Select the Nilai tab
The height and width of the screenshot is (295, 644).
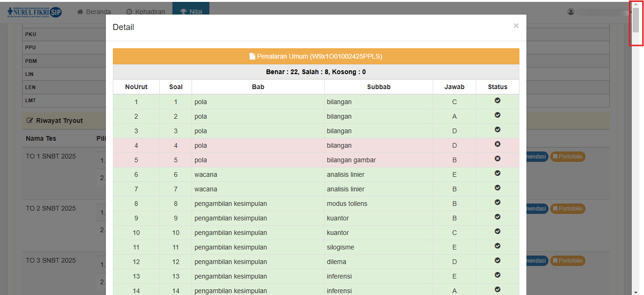tap(191, 12)
